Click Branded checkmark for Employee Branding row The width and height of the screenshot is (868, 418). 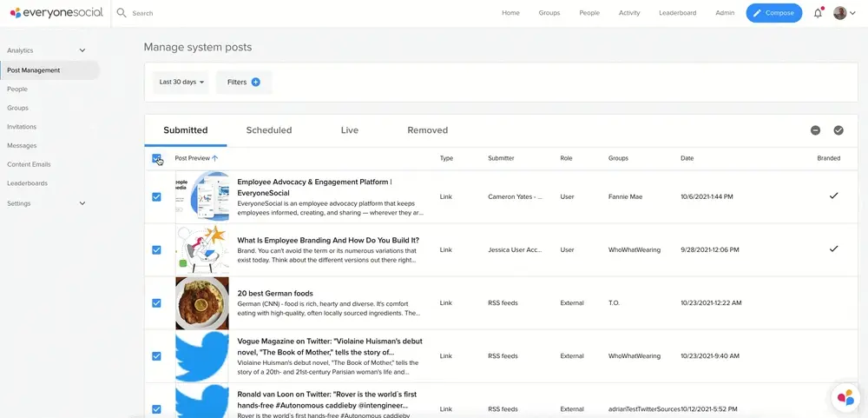pyautogui.click(x=833, y=249)
